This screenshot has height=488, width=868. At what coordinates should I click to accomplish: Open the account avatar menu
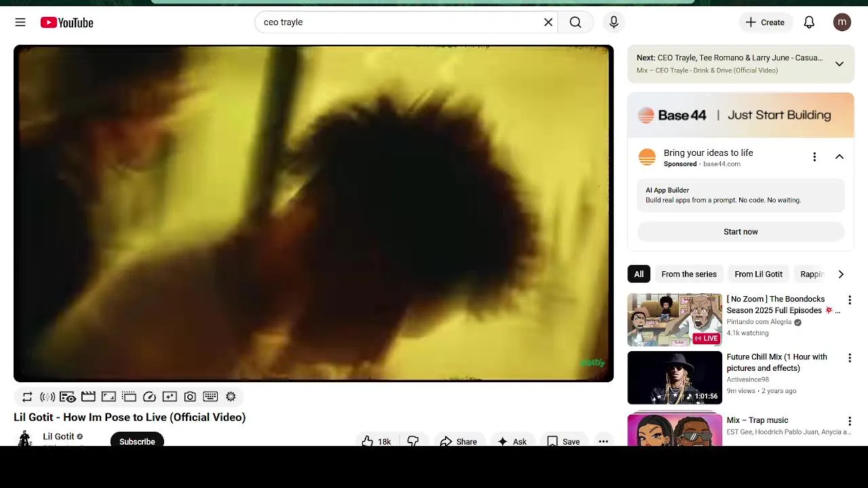842,22
